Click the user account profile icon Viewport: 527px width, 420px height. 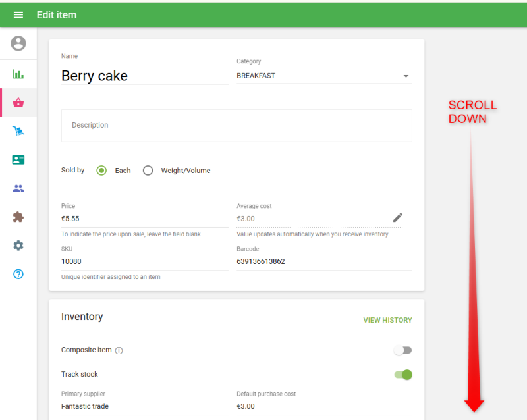tap(18, 43)
